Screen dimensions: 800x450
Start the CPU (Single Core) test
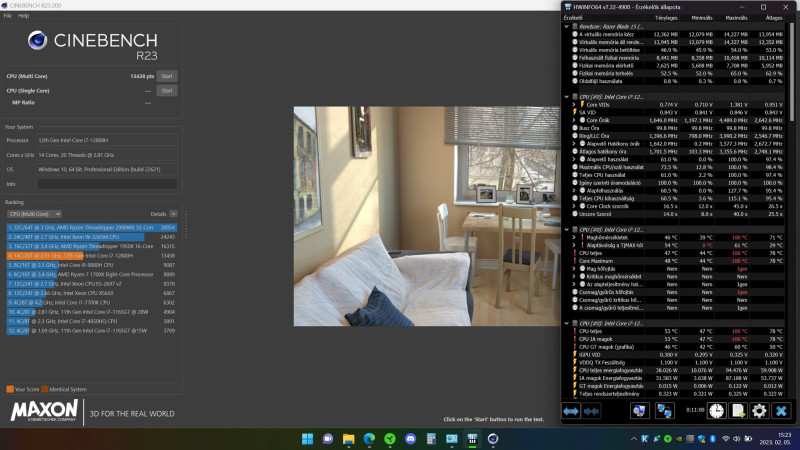[167, 90]
